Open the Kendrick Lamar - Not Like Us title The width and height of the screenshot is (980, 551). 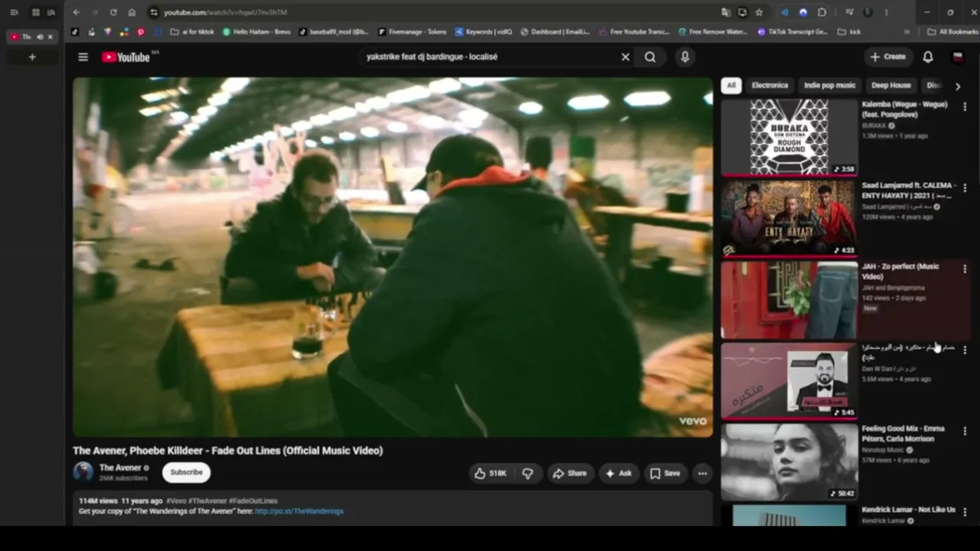click(909, 510)
